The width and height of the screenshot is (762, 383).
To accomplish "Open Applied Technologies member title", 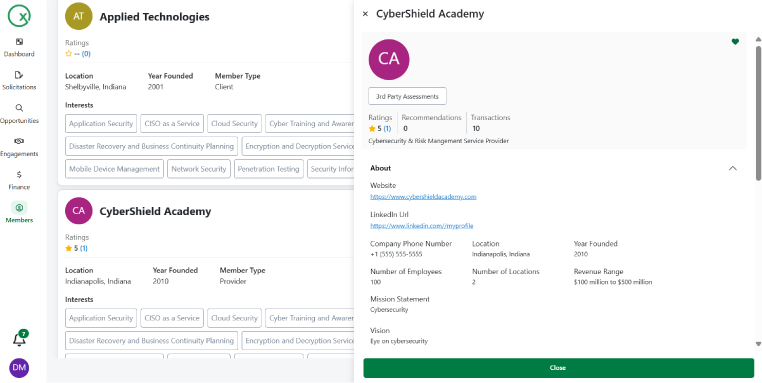I will point(155,17).
